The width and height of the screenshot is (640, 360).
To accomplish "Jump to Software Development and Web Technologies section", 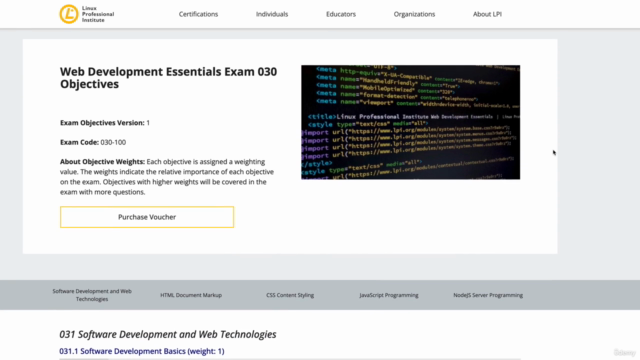I will 92,295.
